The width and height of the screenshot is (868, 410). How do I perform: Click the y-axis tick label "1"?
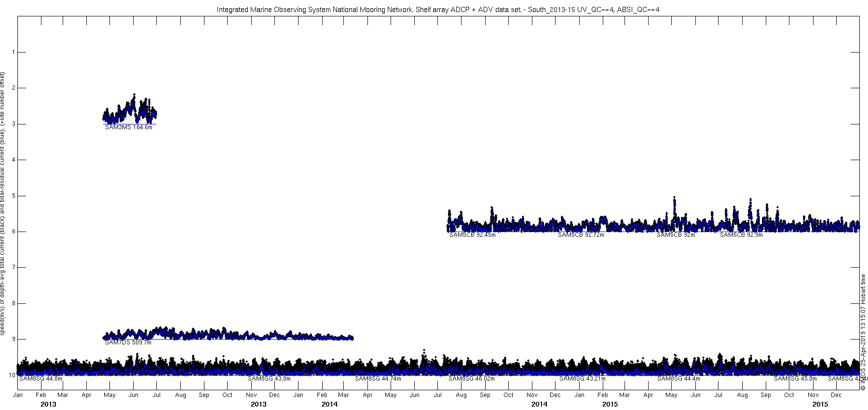pos(14,52)
